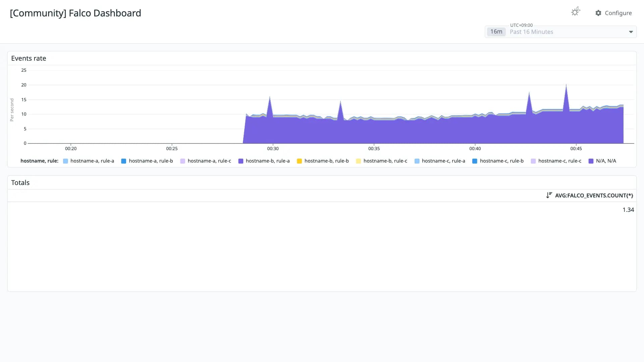This screenshot has height=362, width=644.
Task: Select legend label hostname-b, rule-b
Action: (x=327, y=161)
